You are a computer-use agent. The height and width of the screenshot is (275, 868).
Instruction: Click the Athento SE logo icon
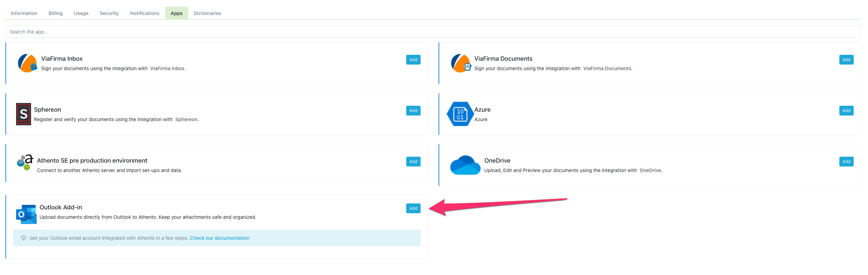pyautogui.click(x=25, y=163)
